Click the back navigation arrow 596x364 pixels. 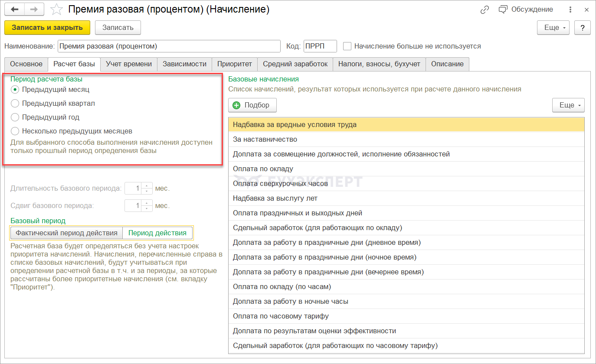14,10
